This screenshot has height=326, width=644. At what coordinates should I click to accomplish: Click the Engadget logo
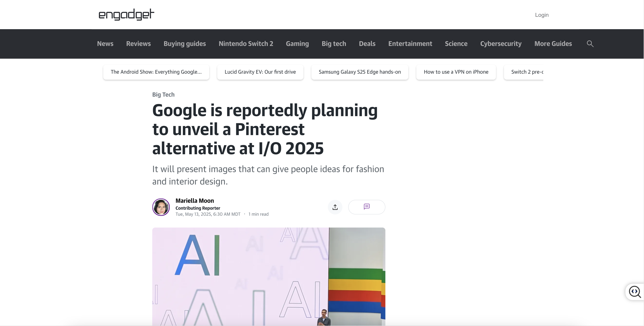pyautogui.click(x=126, y=15)
